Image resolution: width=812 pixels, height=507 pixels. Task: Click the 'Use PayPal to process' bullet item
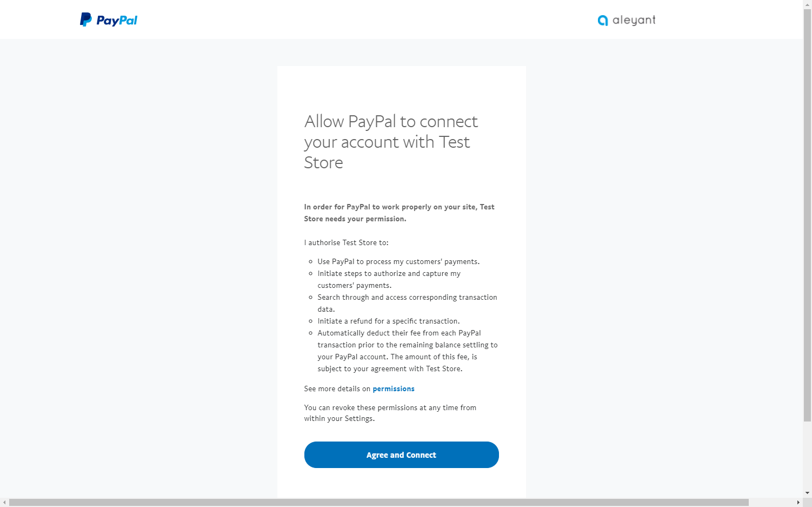[398, 261]
